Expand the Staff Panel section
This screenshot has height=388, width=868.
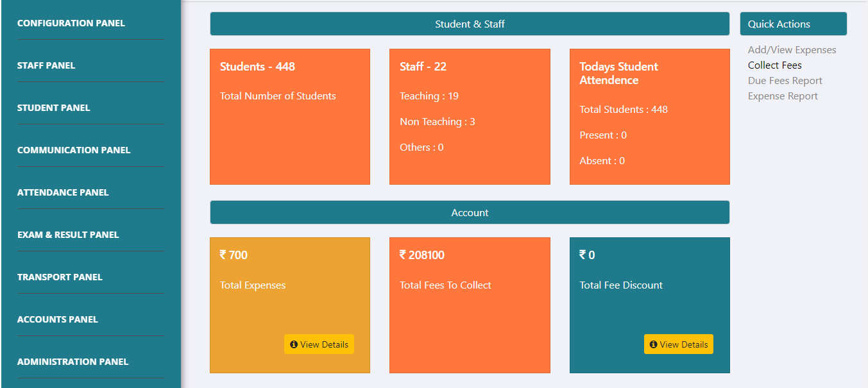(46, 65)
